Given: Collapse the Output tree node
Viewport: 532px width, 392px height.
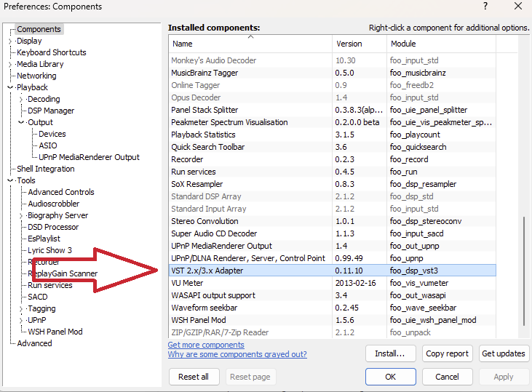Looking at the screenshot, I should (x=21, y=122).
